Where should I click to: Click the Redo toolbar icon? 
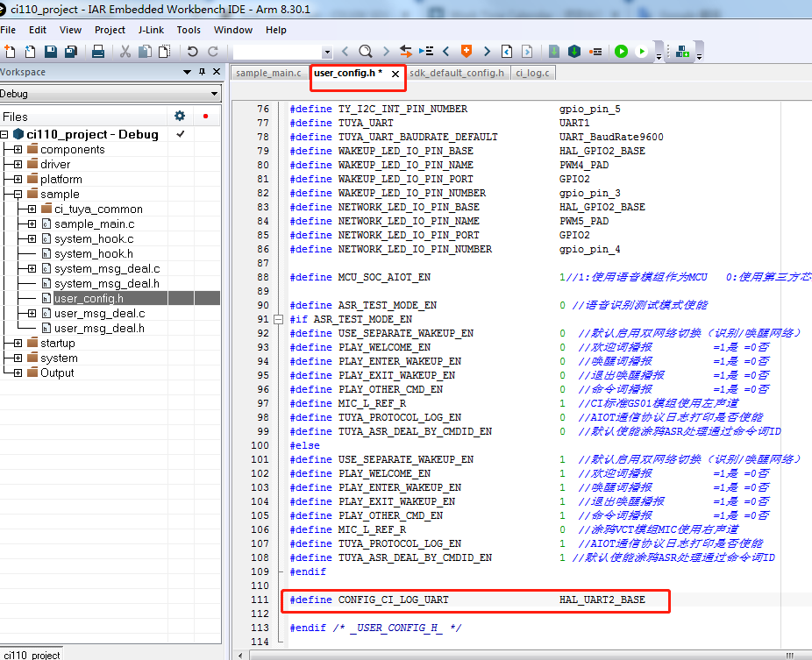pyautogui.click(x=213, y=51)
